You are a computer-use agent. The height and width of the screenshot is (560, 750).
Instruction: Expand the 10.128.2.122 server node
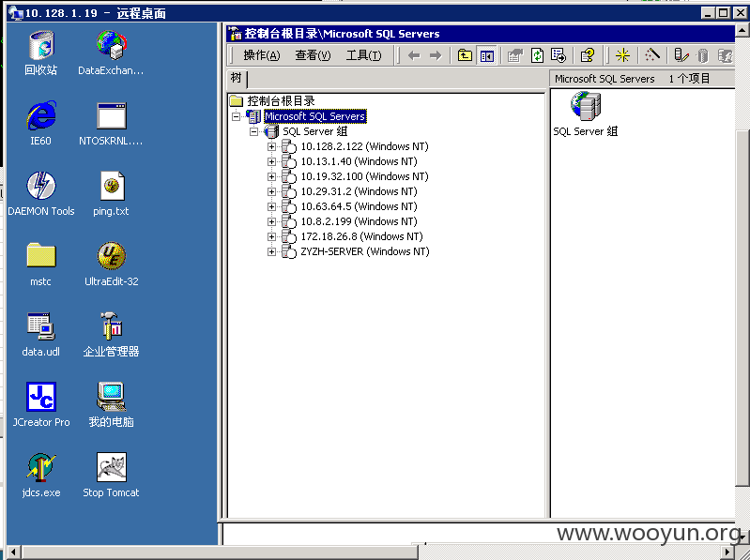pos(271,146)
